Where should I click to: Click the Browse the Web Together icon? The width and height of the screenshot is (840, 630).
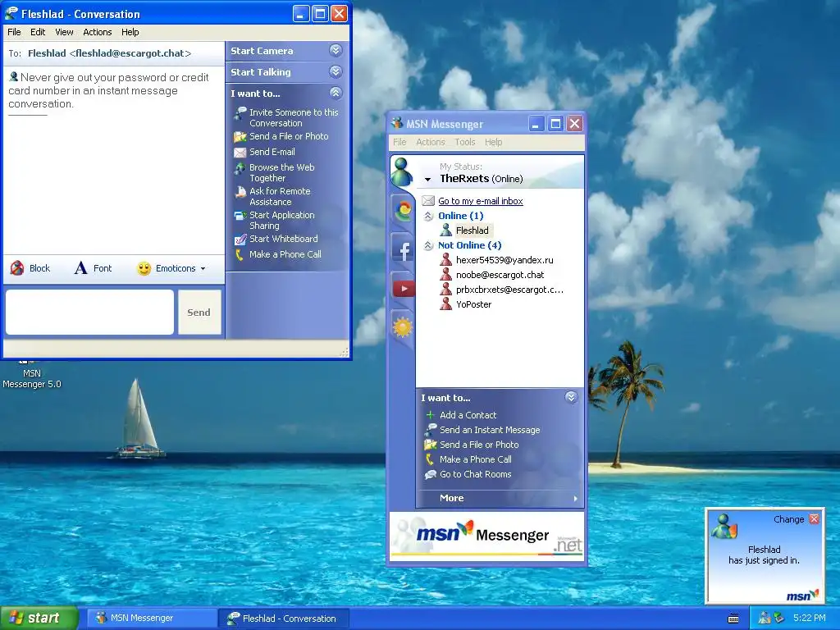click(x=240, y=168)
